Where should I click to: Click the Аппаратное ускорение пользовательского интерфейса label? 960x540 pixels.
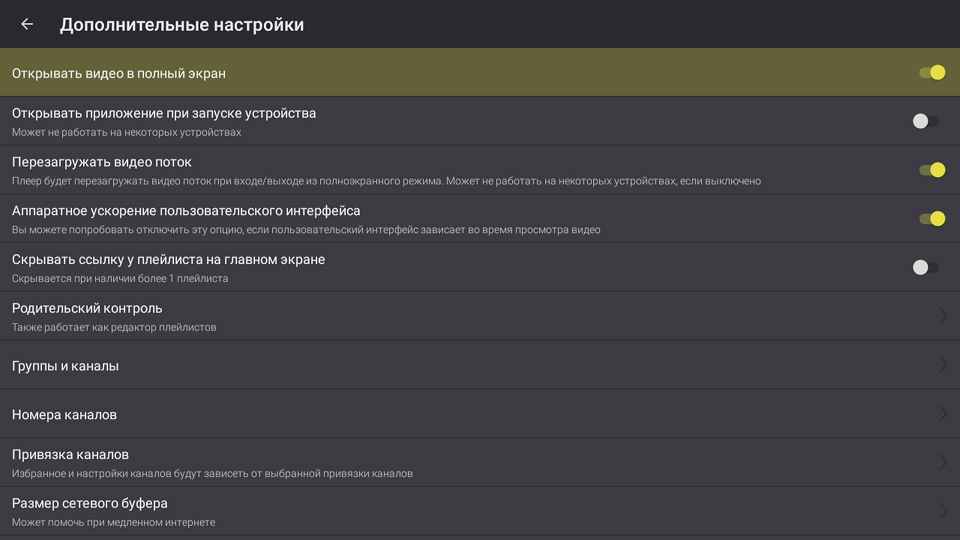186,211
